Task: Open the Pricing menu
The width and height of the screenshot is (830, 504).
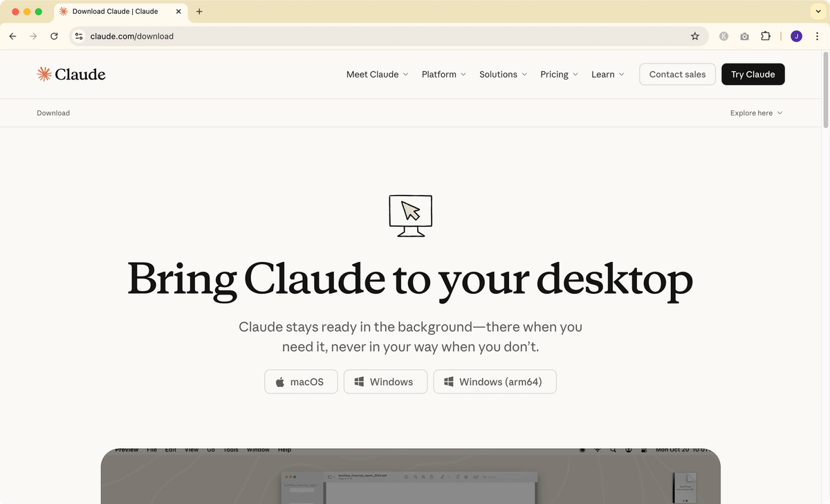Action: tap(559, 75)
